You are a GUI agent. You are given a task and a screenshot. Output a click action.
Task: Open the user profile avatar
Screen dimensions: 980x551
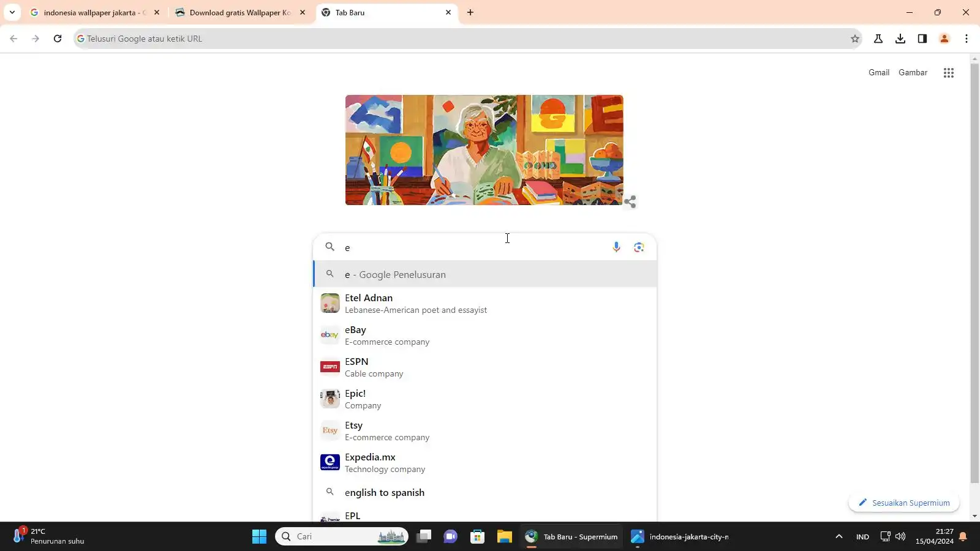pyautogui.click(x=944, y=39)
